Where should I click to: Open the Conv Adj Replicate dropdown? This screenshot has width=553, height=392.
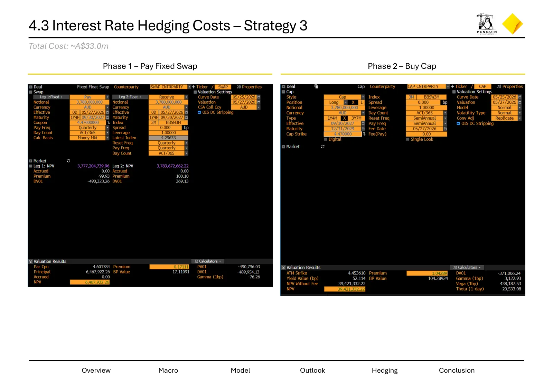[x=520, y=118]
